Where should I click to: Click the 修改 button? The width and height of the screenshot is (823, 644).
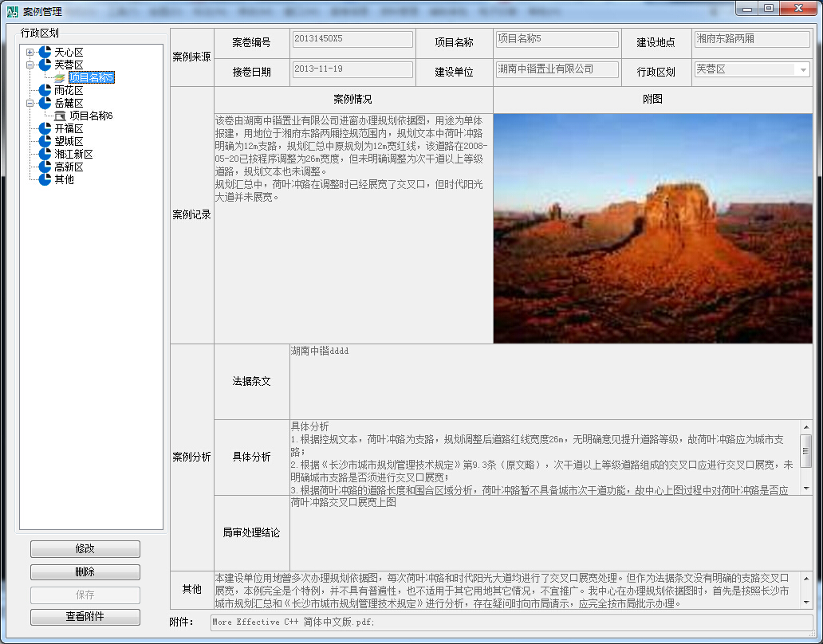click(x=85, y=548)
